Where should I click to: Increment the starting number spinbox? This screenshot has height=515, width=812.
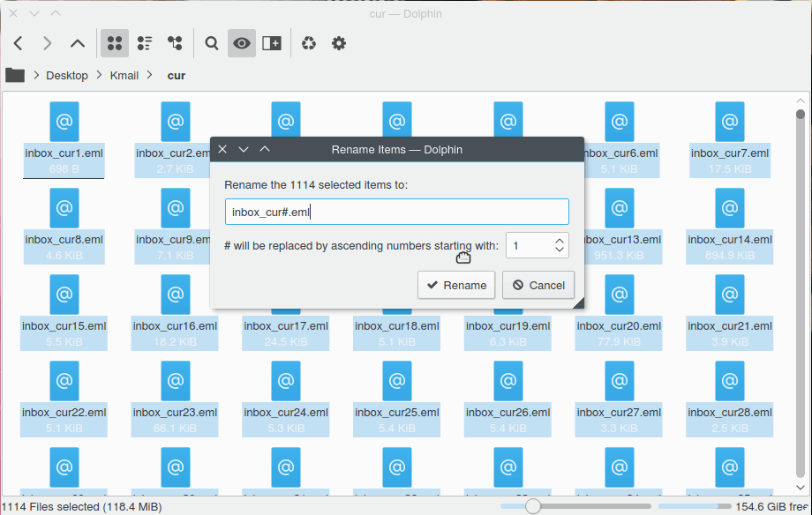[x=559, y=241]
